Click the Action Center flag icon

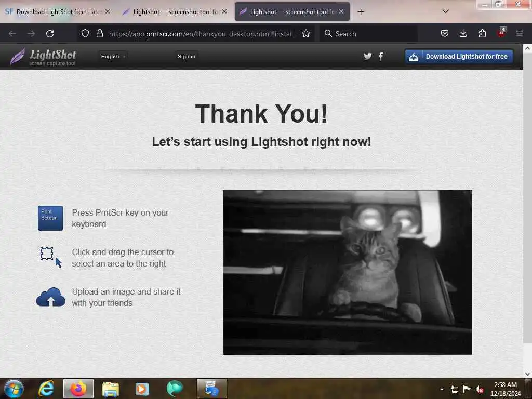[x=467, y=389]
